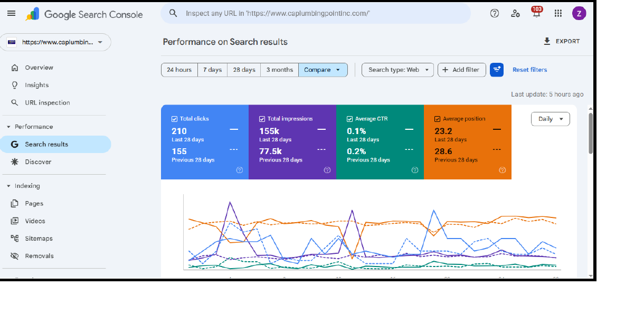Click the page vertical scrollbar
The width and height of the screenshot is (644, 314).
tap(591, 133)
